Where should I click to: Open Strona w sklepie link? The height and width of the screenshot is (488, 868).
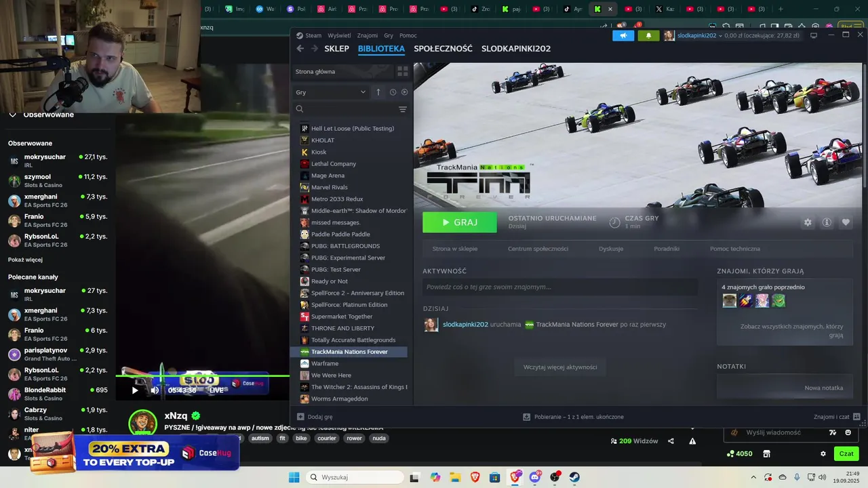point(455,249)
